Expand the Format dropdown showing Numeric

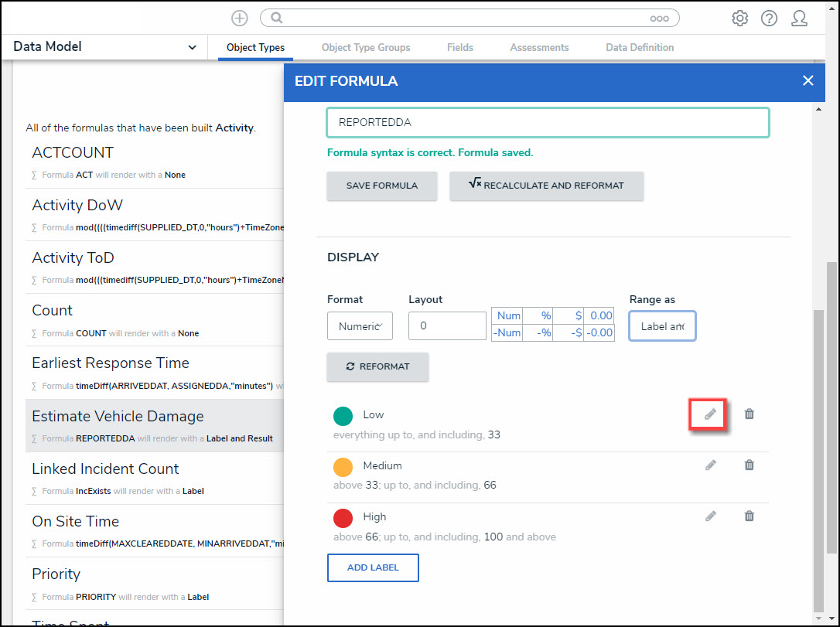[360, 326]
